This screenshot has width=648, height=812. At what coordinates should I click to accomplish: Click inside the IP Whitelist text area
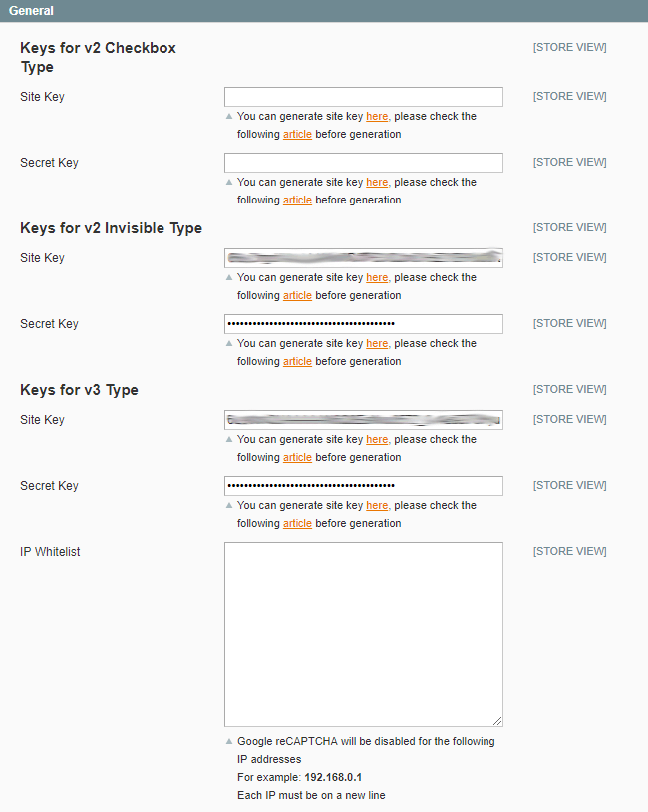click(x=363, y=633)
